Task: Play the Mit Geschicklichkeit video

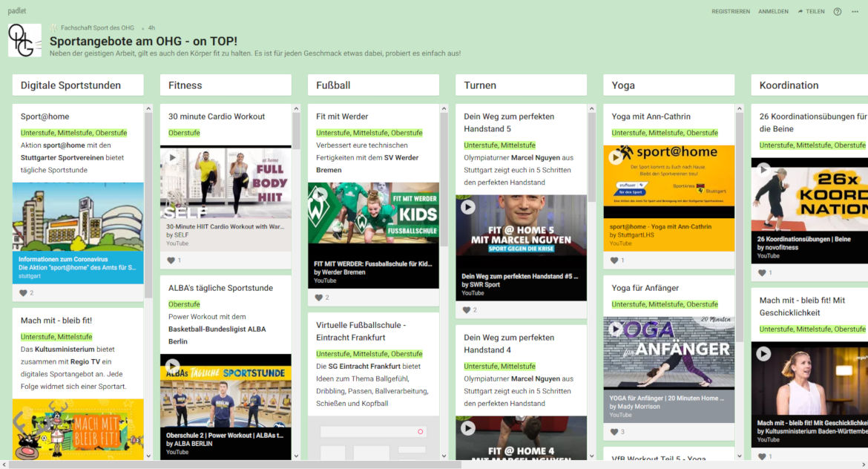Action: [x=764, y=354]
